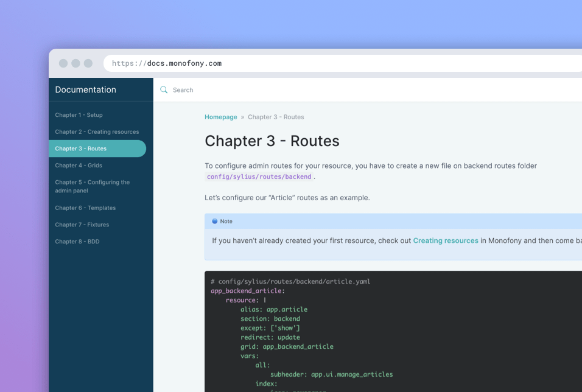Open Chapter 7 - Fixtures
582x392 pixels.
tap(82, 225)
